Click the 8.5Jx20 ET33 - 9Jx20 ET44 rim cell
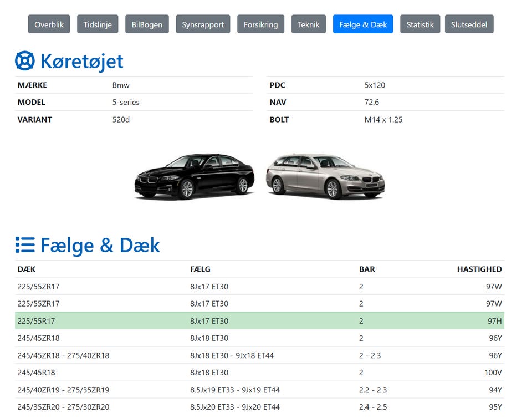This screenshot has height=418, width=532. (x=235, y=407)
